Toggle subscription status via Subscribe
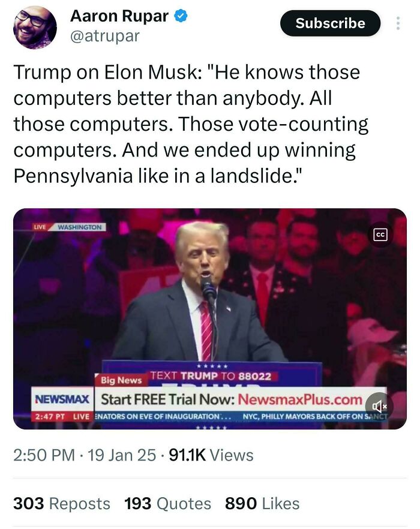This screenshot has height=529, width=420. point(329,23)
